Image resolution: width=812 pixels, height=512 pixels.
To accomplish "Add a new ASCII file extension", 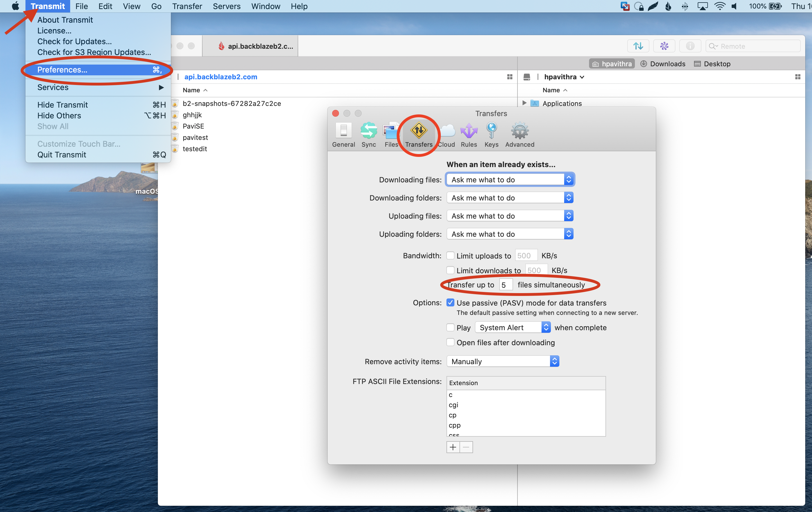I will pos(453,447).
